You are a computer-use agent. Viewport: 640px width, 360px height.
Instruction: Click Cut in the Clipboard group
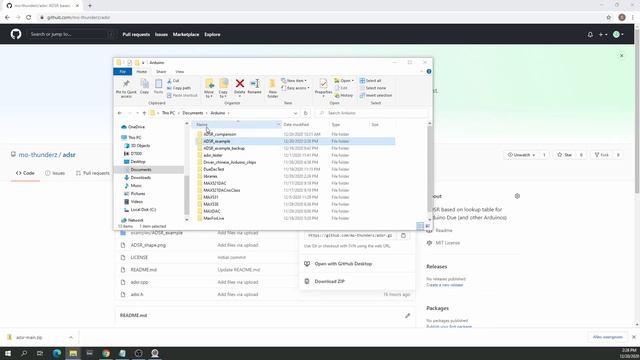click(173, 81)
